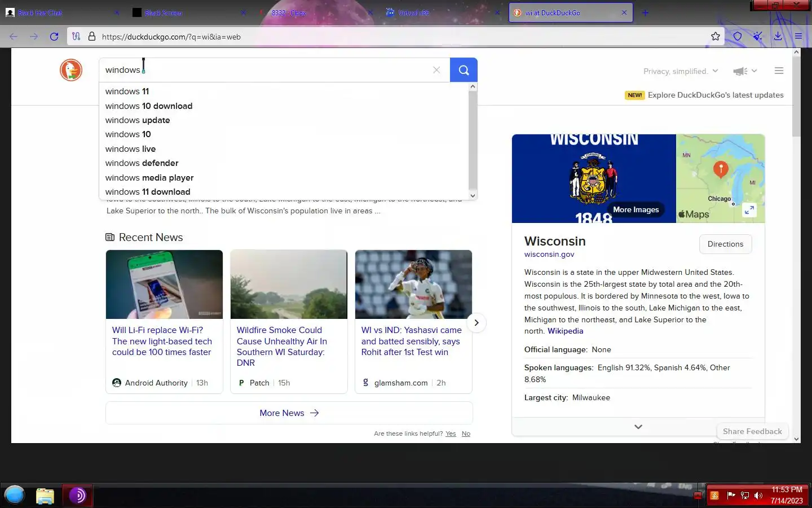Switch to the Black Hat Chat tab

tap(62, 12)
